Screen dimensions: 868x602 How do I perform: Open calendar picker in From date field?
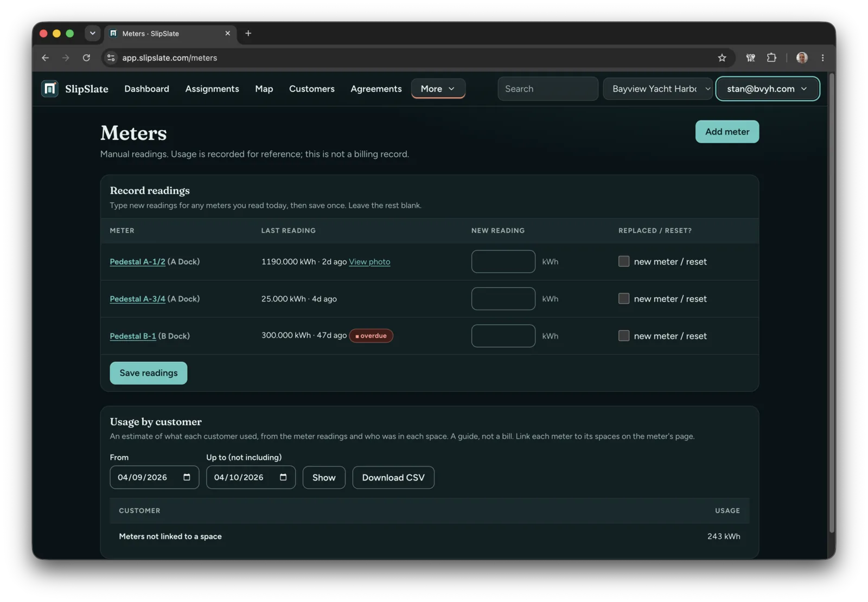(187, 477)
